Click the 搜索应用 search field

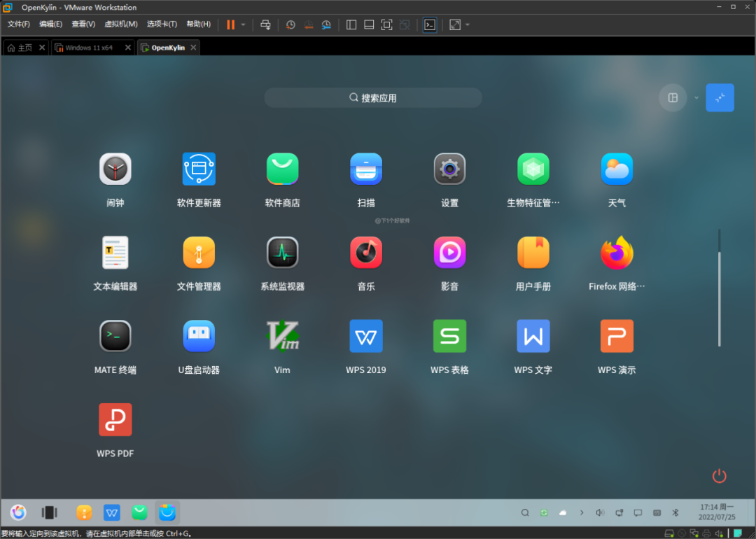click(373, 98)
